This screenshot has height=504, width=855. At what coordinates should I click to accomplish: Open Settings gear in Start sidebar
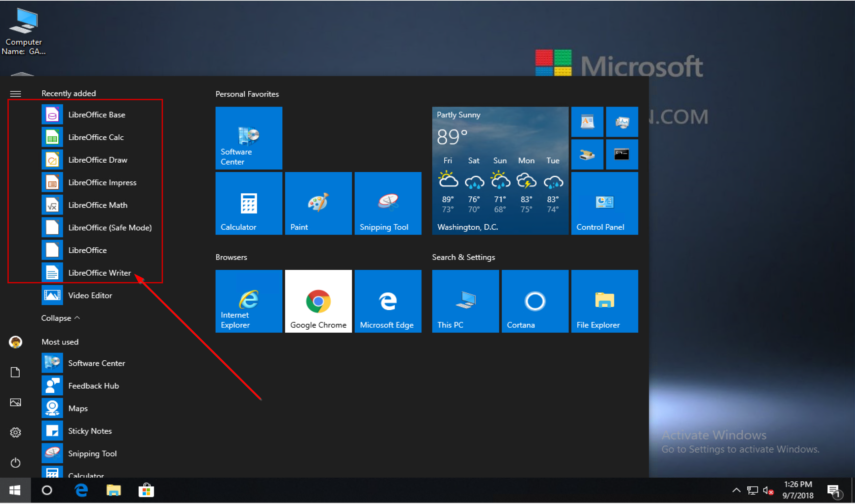tap(15, 432)
